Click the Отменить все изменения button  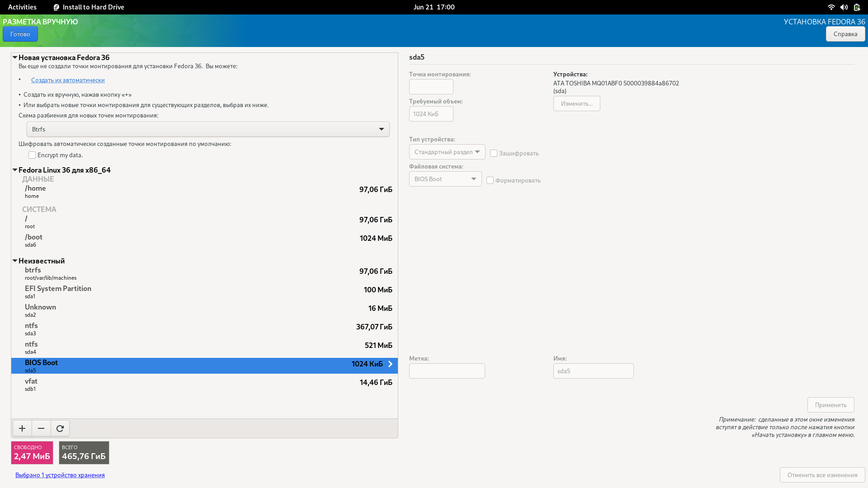[822, 475]
